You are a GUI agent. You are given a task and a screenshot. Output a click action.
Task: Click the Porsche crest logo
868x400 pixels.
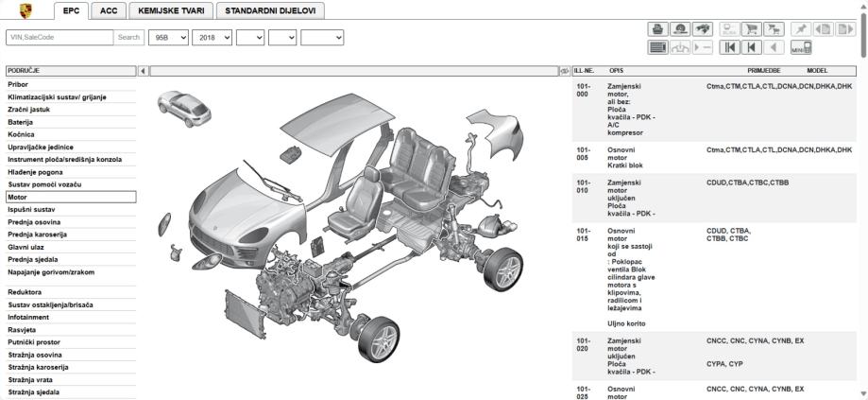pos(26,10)
